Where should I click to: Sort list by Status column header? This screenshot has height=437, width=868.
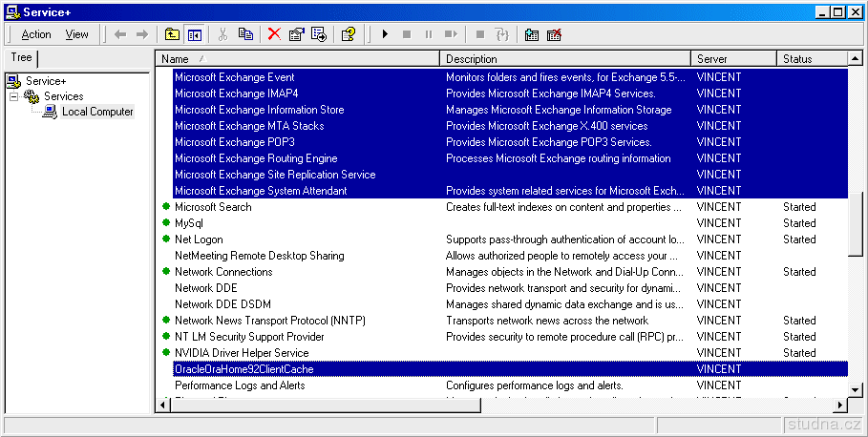810,59
